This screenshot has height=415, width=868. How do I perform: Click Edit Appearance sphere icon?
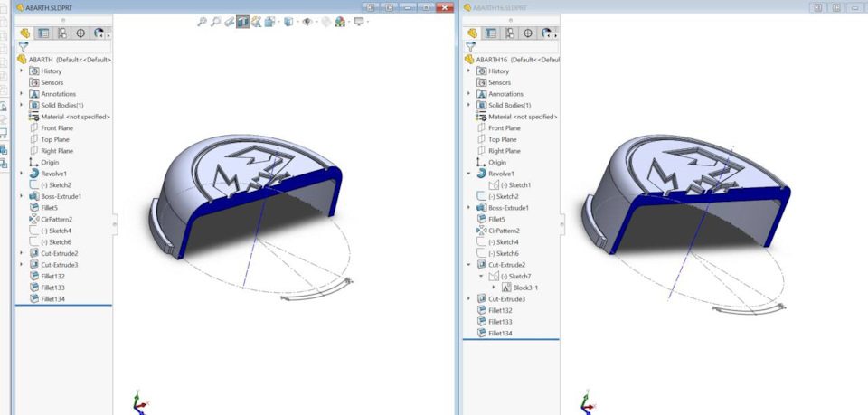326,22
